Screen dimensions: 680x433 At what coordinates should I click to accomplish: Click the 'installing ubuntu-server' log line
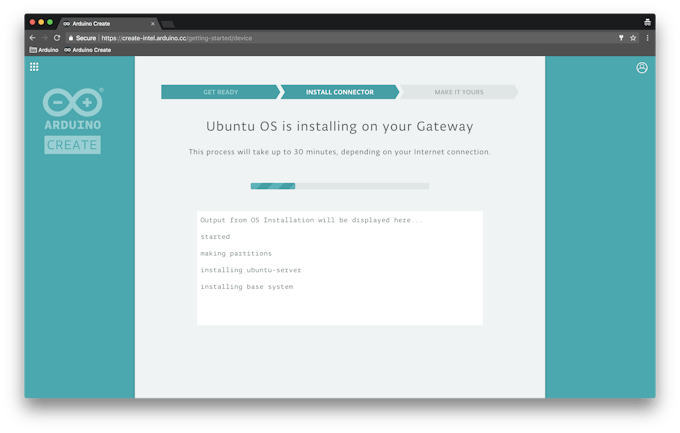coord(251,270)
